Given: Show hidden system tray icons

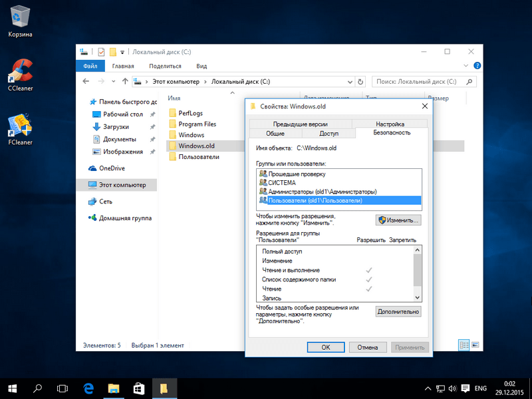Looking at the screenshot, I should [x=428, y=388].
